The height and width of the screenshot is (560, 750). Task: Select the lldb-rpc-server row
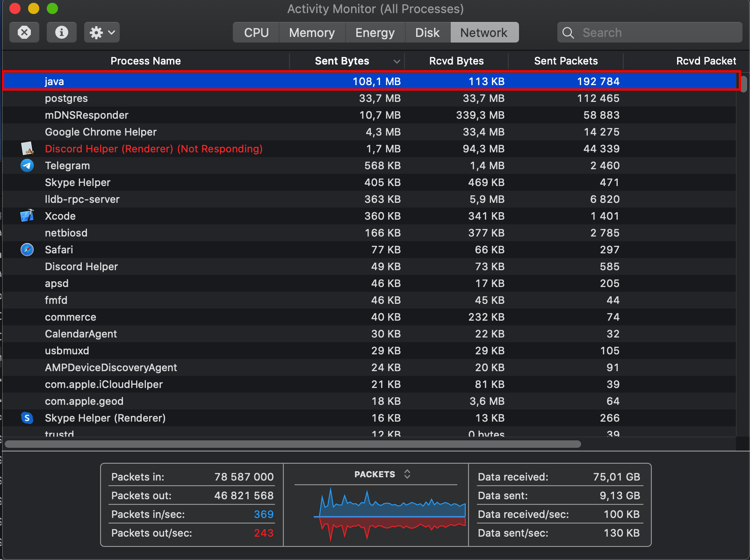(x=369, y=199)
